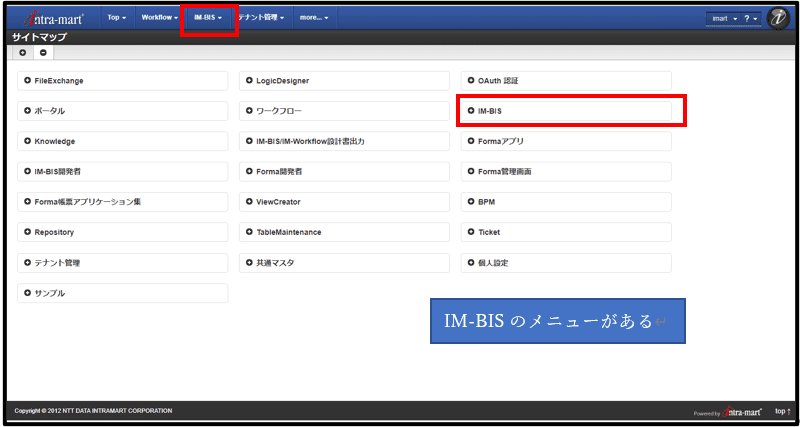Screen dimensions: 800x427
Task: Open the IM-BIS dropdown menu
Action: pos(208,17)
